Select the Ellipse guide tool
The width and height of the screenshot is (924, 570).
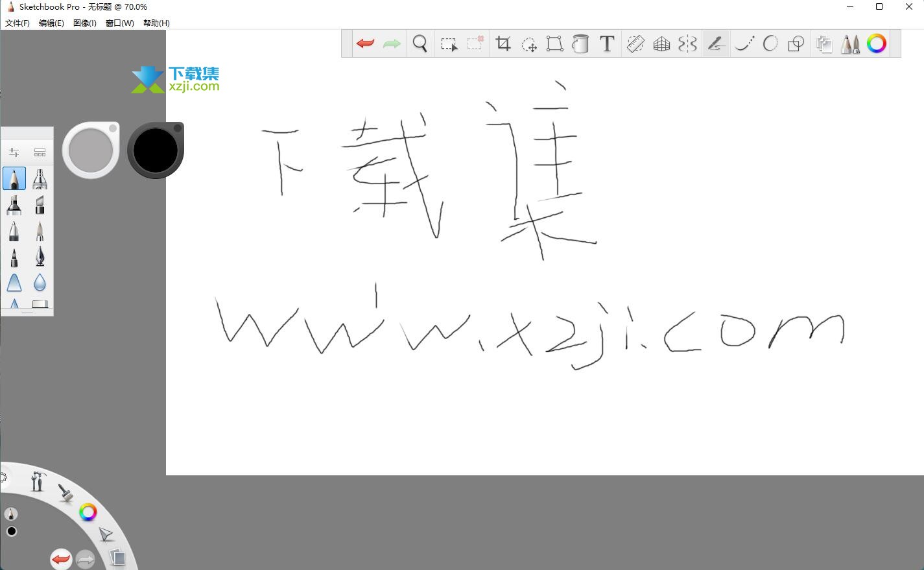[x=770, y=43]
